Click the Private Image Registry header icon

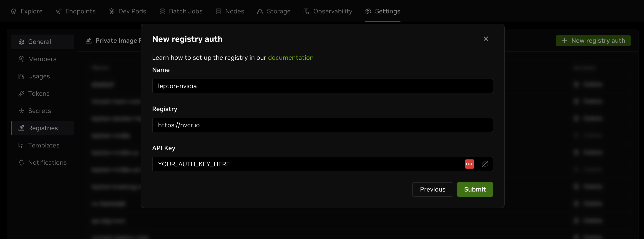point(89,41)
